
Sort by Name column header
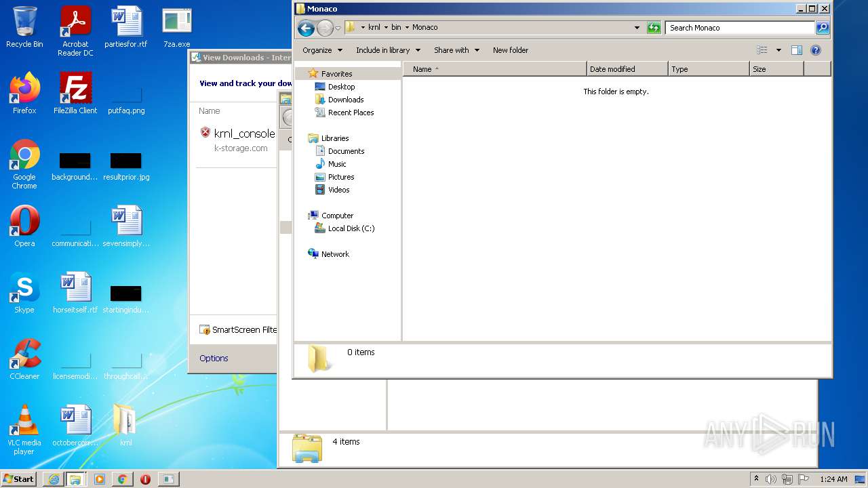(495, 68)
